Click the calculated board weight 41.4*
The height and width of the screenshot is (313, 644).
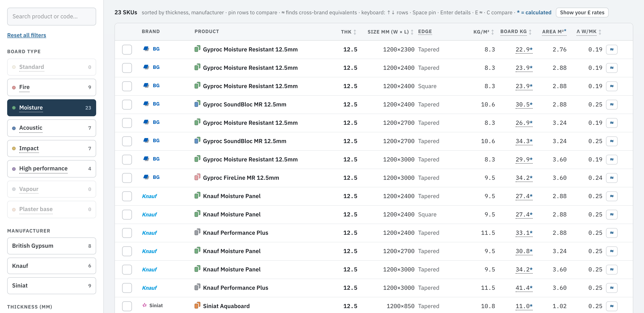[x=524, y=288]
